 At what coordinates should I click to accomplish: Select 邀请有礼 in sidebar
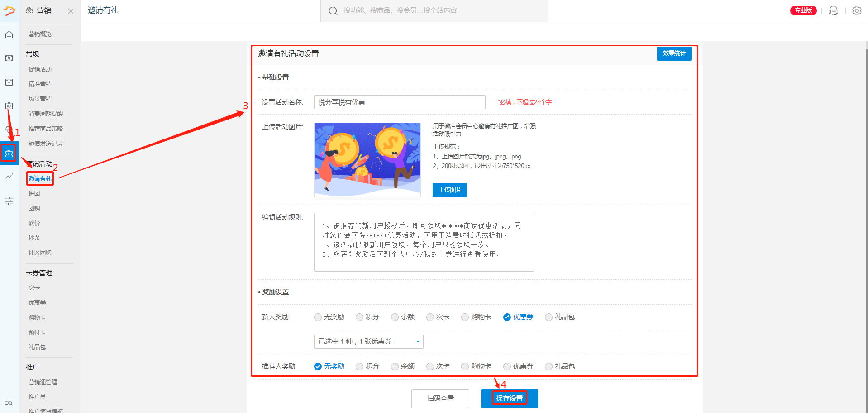40,178
